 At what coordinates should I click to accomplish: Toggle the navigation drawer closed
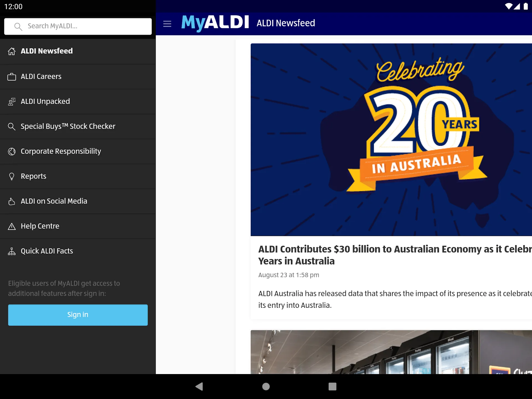click(x=167, y=24)
